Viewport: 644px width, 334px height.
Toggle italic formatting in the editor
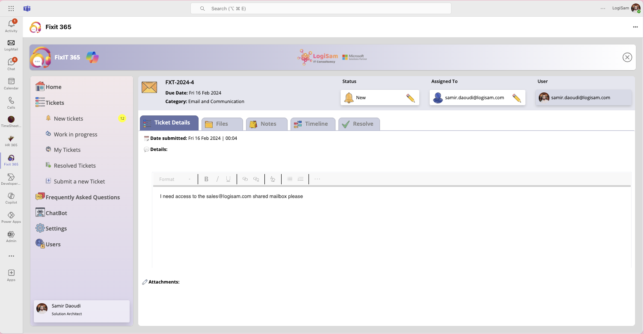click(x=217, y=179)
